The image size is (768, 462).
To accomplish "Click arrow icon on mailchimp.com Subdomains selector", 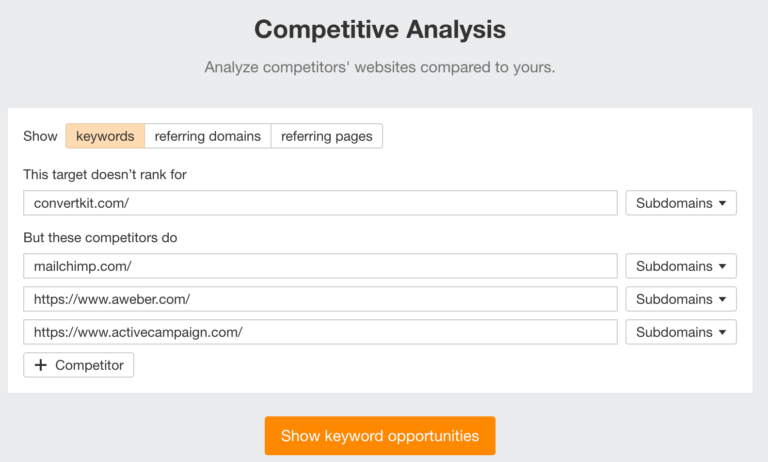I will click(x=722, y=267).
